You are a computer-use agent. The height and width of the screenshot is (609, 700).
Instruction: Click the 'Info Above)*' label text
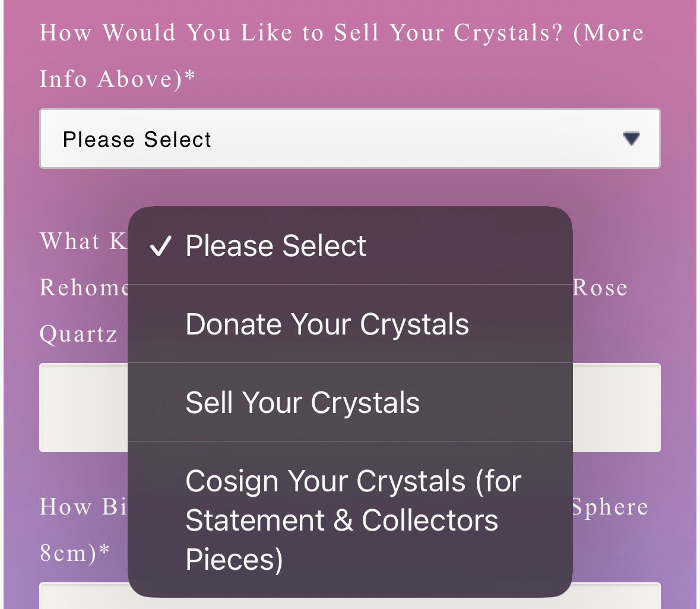coord(117,78)
